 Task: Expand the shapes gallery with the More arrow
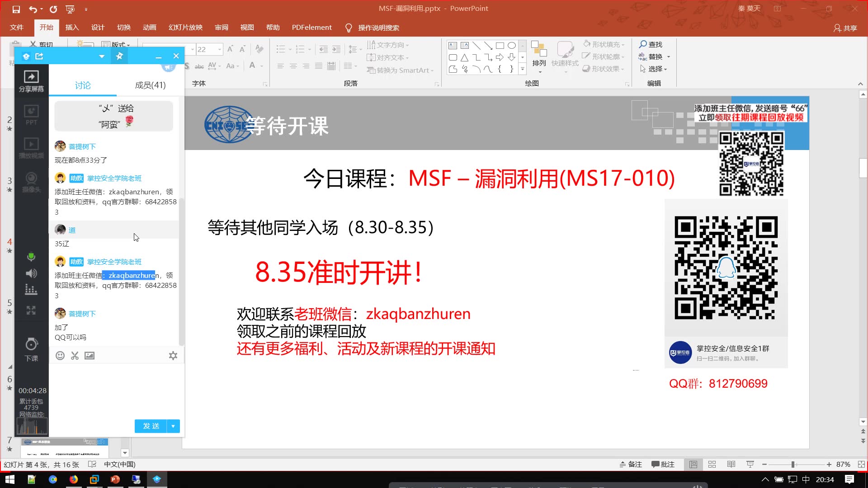(522, 69)
